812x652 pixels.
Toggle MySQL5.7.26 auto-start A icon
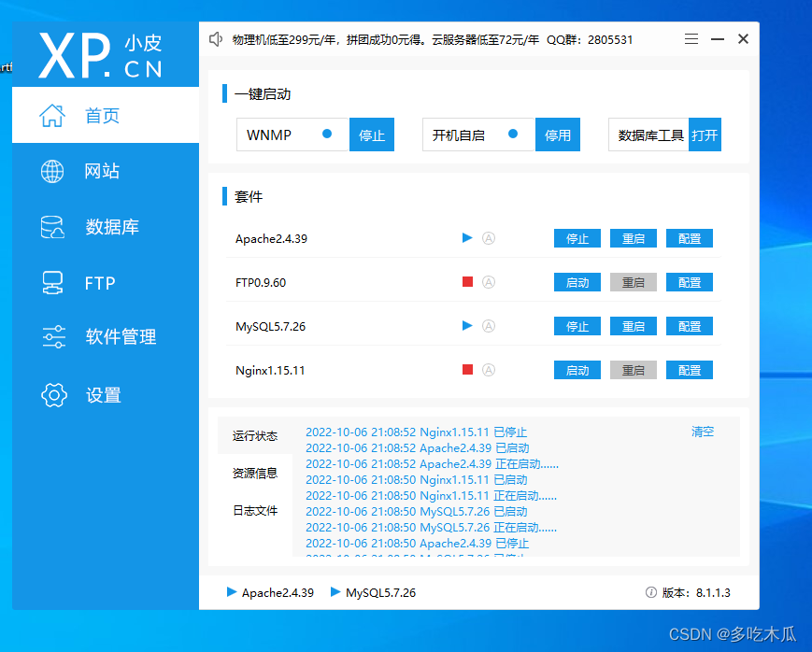(489, 326)
